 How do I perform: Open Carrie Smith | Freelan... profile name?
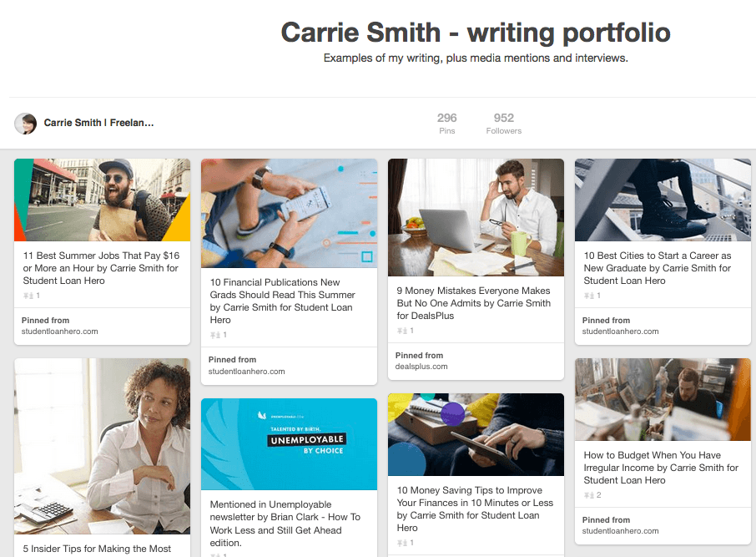tap(98, 123)
